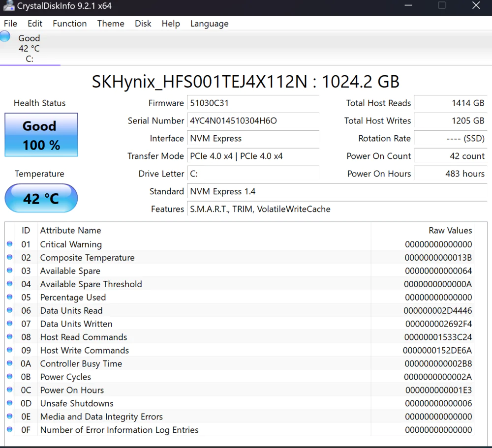Click status dot for Media and Data Integrity Errors
Screen dimensions: 492x448
pos(10,416)
